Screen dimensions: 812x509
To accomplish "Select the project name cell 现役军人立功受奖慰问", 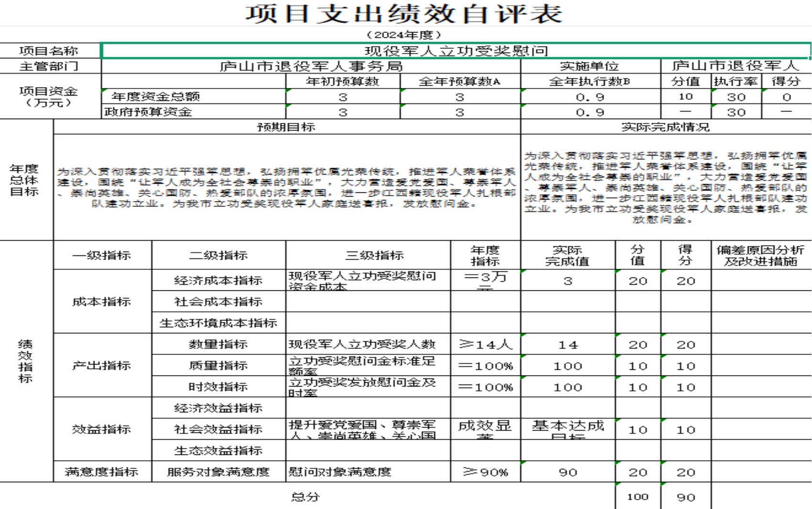I will [x=455, y=51].
